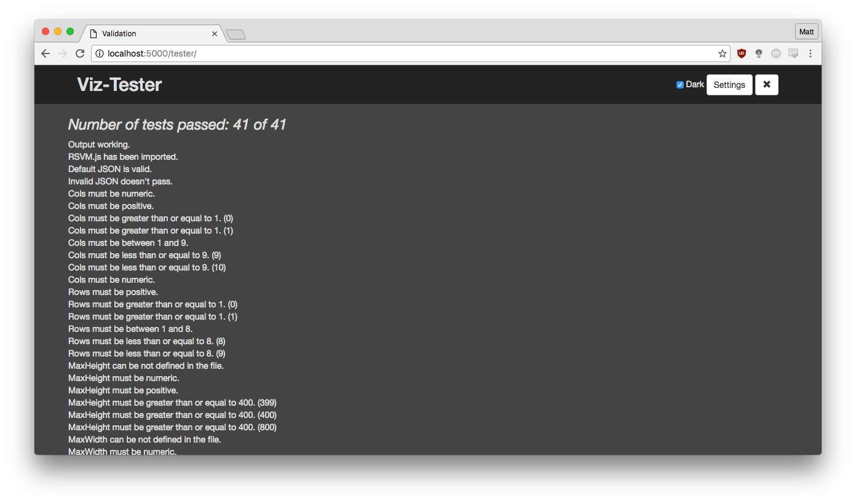
Task: Open a new browser tab
Action: [236, 34]
